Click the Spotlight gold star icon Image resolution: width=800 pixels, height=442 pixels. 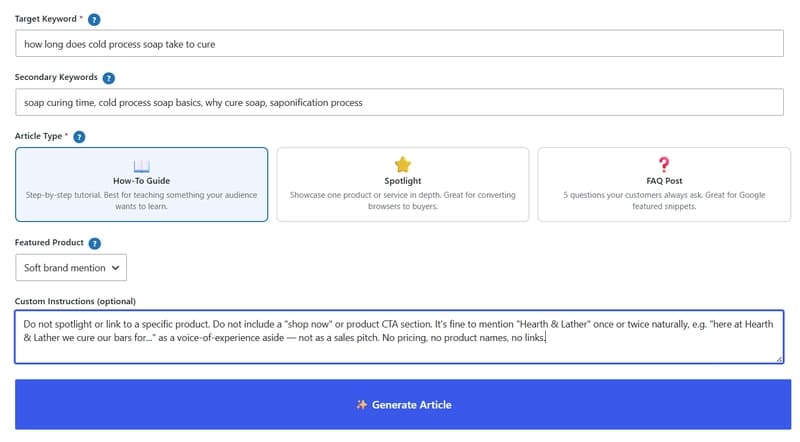pyautogui.click(x=403, y=164)
